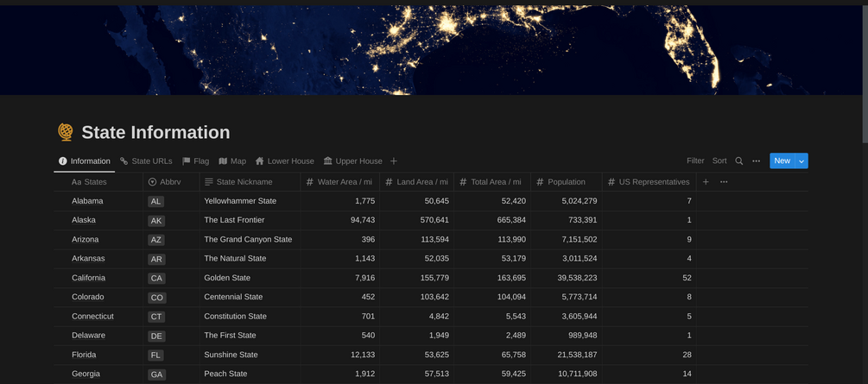This screenshot has width=868, height=384.
Task: Add a new property column with plus icon
Action: [x=706, y=182]
